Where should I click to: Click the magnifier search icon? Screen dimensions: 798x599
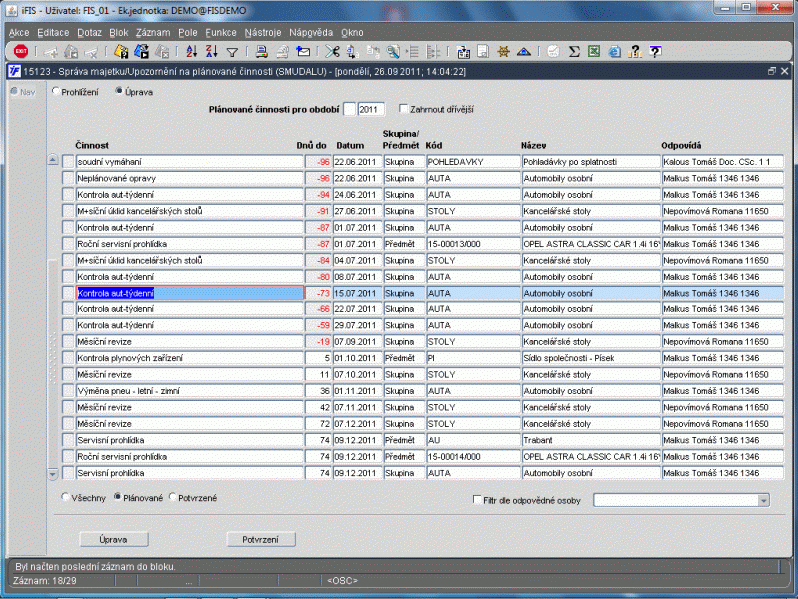[393, 51]
